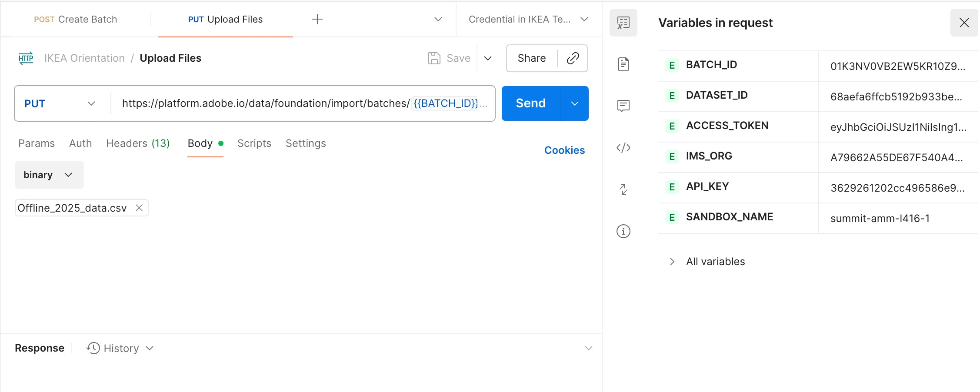Open the Headers (13) tab

138,143
